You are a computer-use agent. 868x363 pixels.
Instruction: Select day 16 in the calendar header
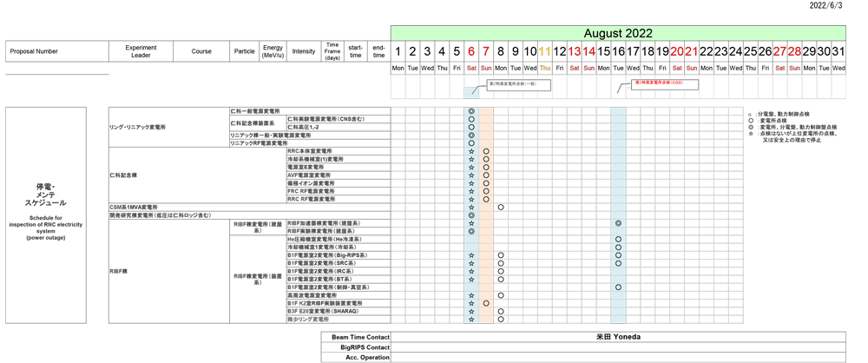618,52
